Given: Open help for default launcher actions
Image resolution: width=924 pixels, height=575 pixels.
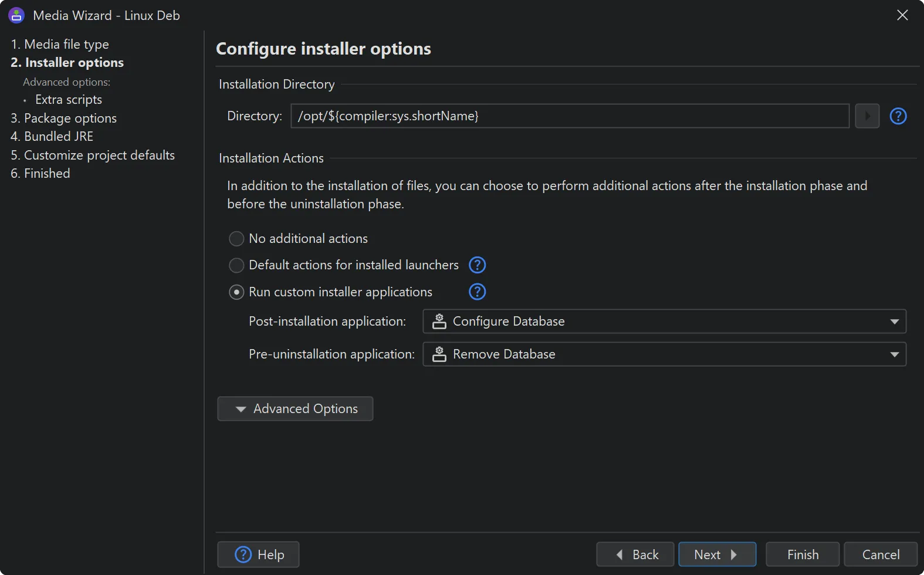Looking at the screenshot, I should pyautogui.click(x=477, y=265).
